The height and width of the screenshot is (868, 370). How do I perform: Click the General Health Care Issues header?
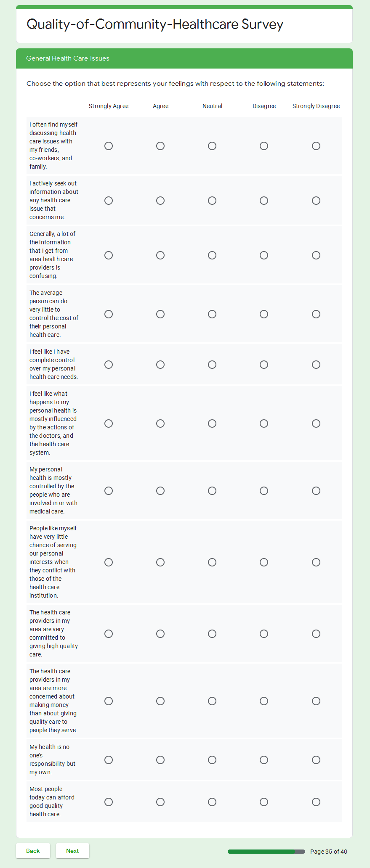point(68,58)
